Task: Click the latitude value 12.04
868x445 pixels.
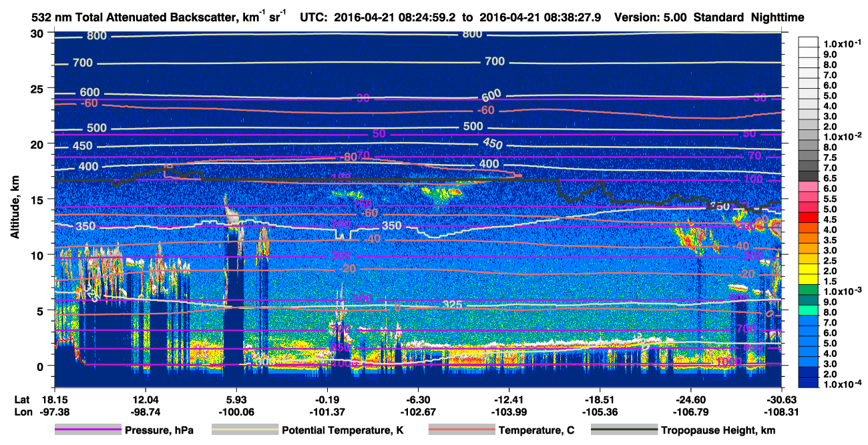Action: (145, 399)
